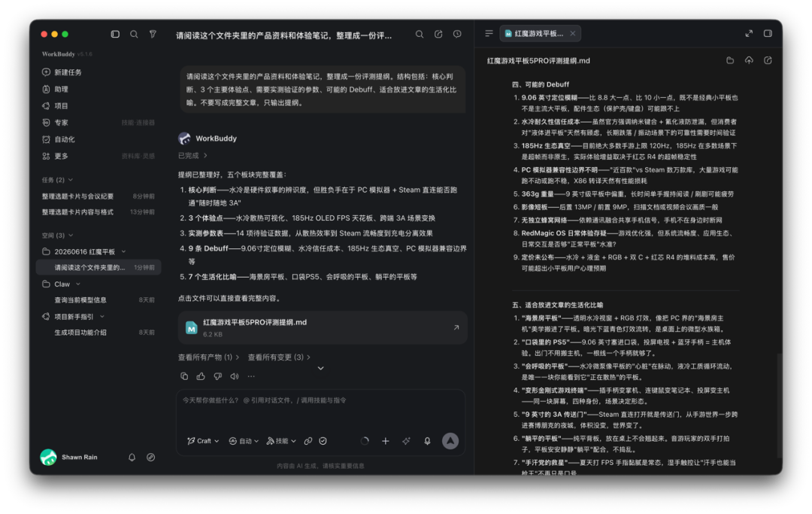Expand the preview panel to fullscreen
This screenshot has width=812, height=514.
(749, 34)
